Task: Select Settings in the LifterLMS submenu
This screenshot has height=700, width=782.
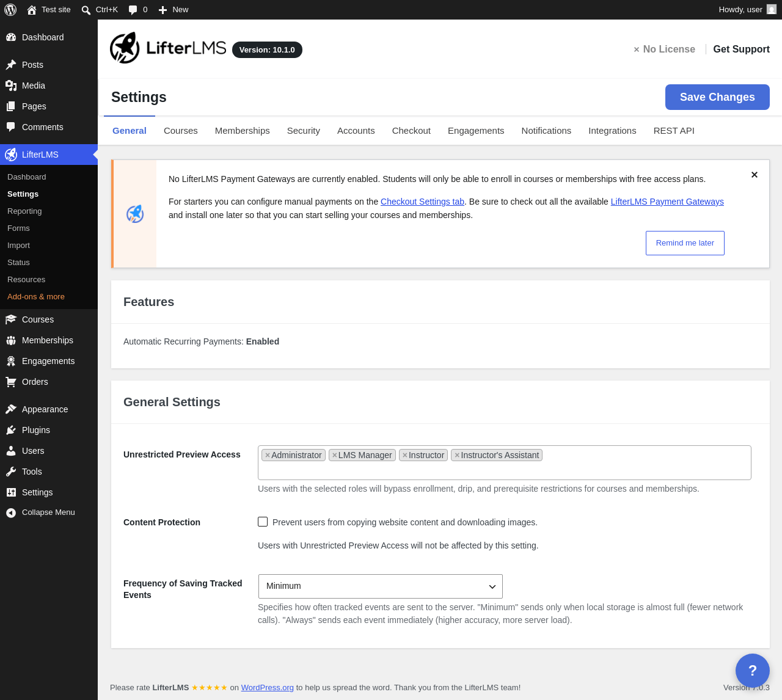Action: pos(23,194)
